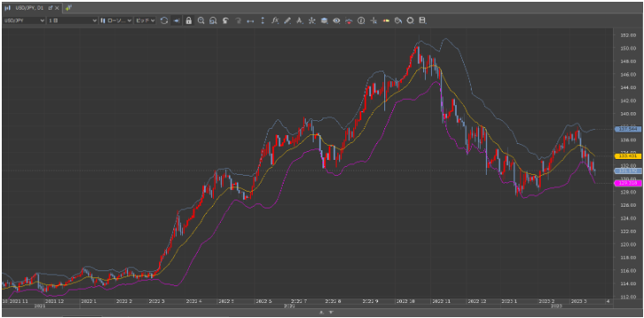The image size is (644, 318).
Task: Toggle visibility with the eye icon
Action: [x=337, y=20]
